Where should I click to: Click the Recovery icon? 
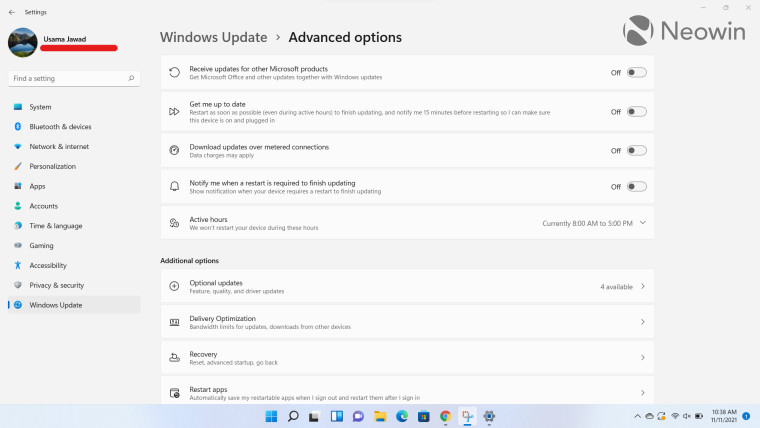click(x=174, y=358)
